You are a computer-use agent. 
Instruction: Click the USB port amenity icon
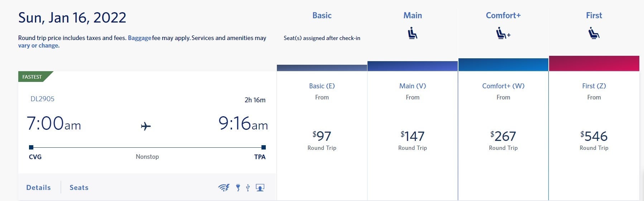click(248, 187)
